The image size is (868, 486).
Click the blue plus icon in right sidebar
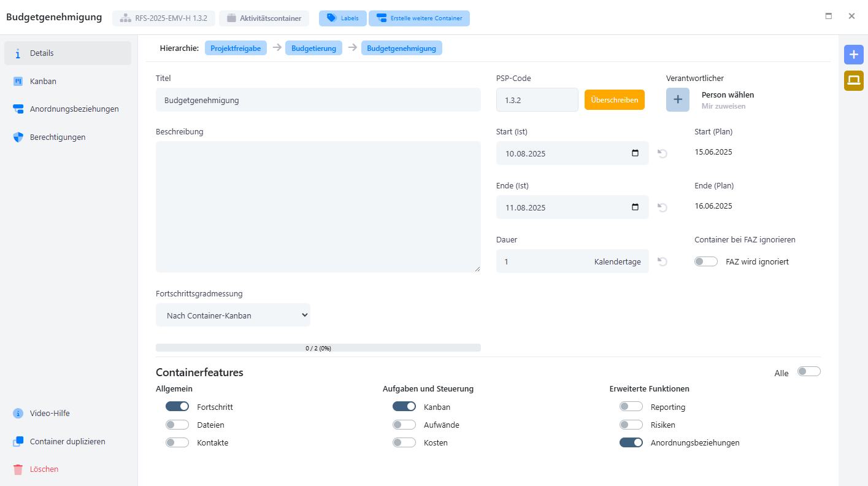click(853, 55)
